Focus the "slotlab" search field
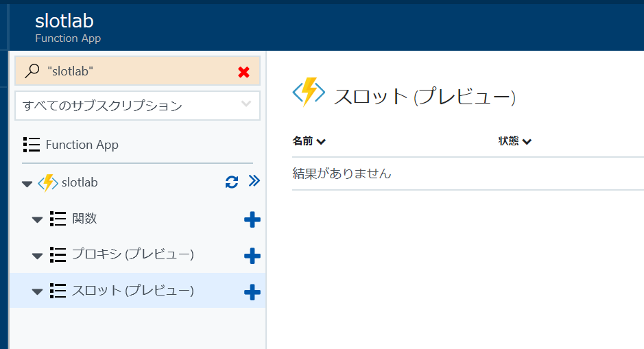Viewport: 644px width, 349px height. [x=138, y=71]
